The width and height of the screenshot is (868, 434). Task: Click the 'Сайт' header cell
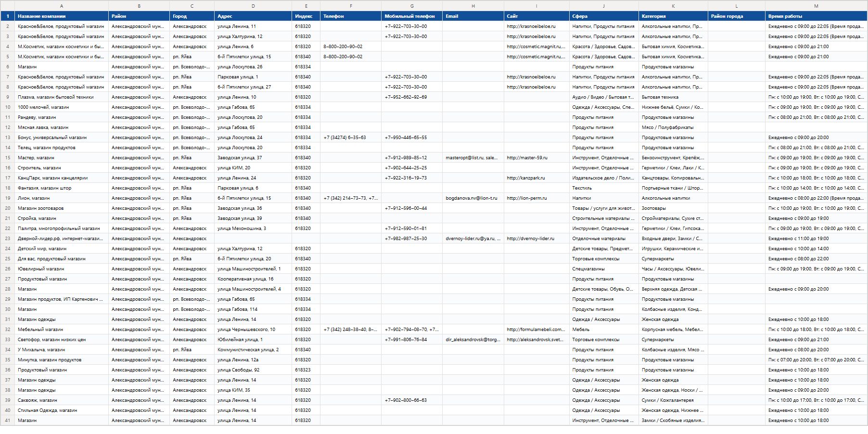coord(536,16)
